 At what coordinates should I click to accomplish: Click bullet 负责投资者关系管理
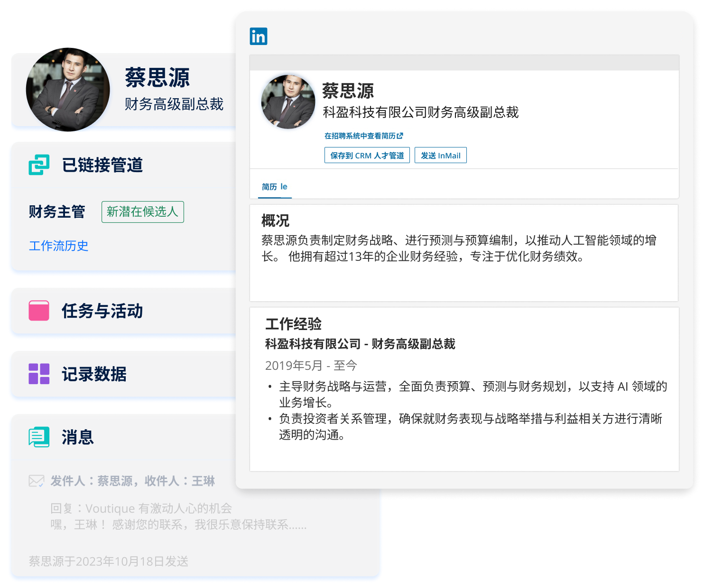point(471,427)
